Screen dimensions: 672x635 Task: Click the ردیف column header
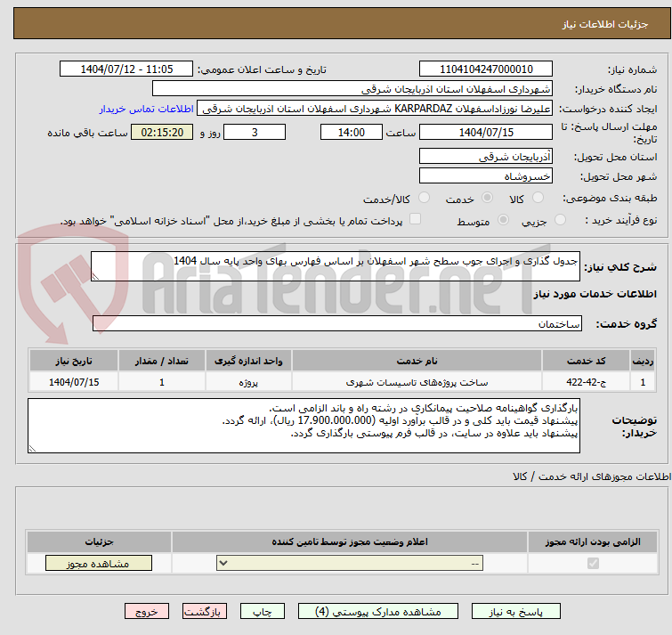(643, 361)
